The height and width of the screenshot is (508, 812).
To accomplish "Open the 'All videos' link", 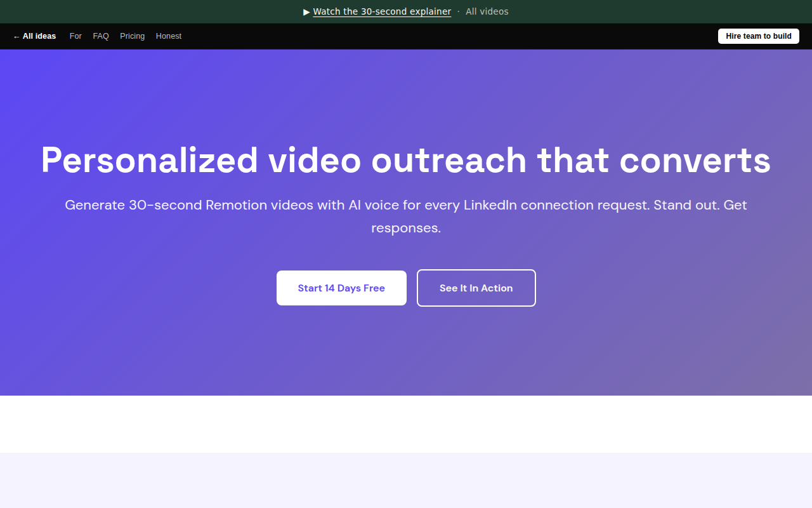I will click(487, 11).
